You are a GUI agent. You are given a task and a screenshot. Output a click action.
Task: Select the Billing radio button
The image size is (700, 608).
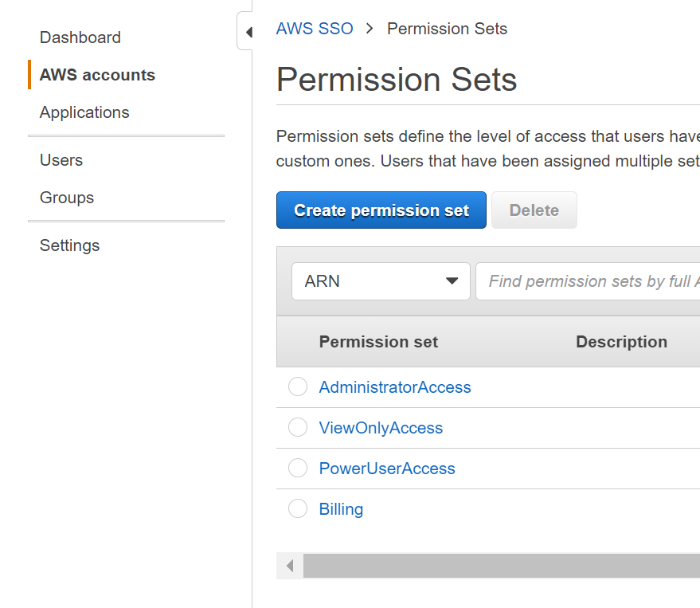(x=298, y=508)
